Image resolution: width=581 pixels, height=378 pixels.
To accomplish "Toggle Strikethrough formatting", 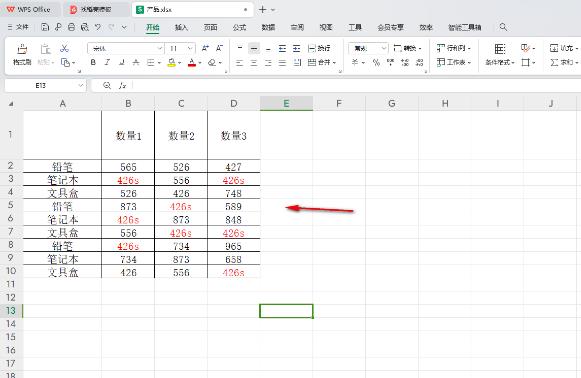I will (x=136, y=63).
